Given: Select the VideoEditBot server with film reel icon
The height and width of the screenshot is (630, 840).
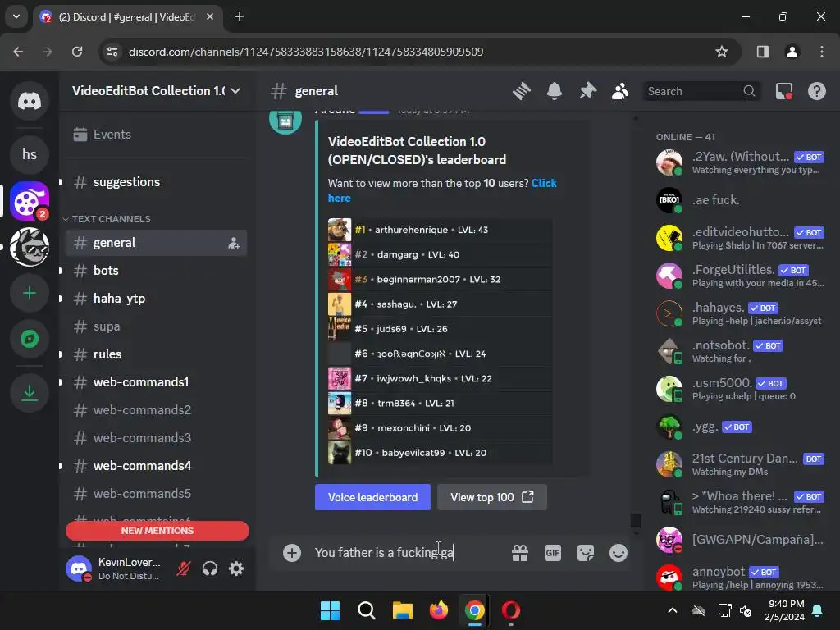Looking at the screenshot, I should pos(30,202).
